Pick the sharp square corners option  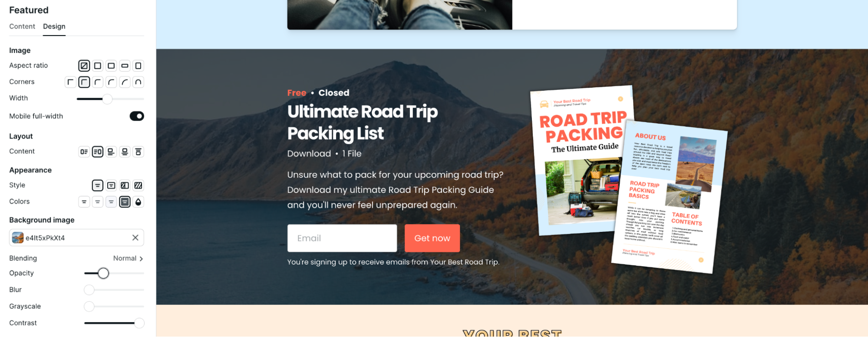pyautogui.click(x=70, y=82)
